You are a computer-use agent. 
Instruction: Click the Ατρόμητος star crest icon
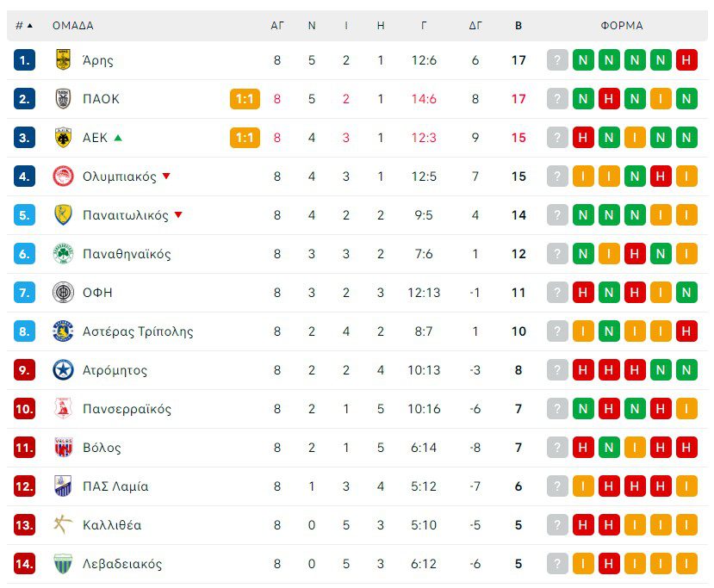(x=63, y=370)
